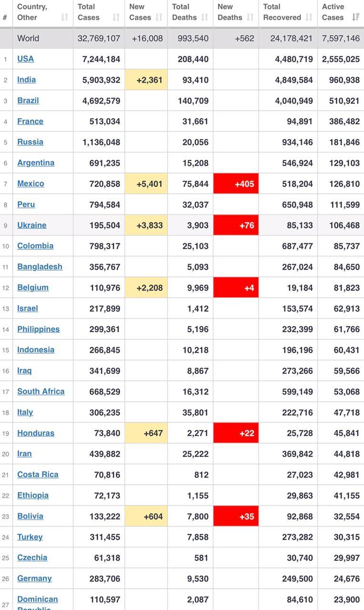The width and height of the screenshot is (364, 610).
Task: Open the South Africa link
Action: tap(41, 391)
